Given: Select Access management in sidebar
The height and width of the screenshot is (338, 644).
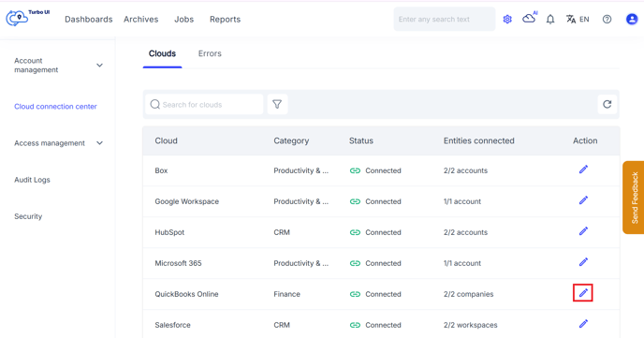Looking at the screenshot, I should tap(50, 143).
